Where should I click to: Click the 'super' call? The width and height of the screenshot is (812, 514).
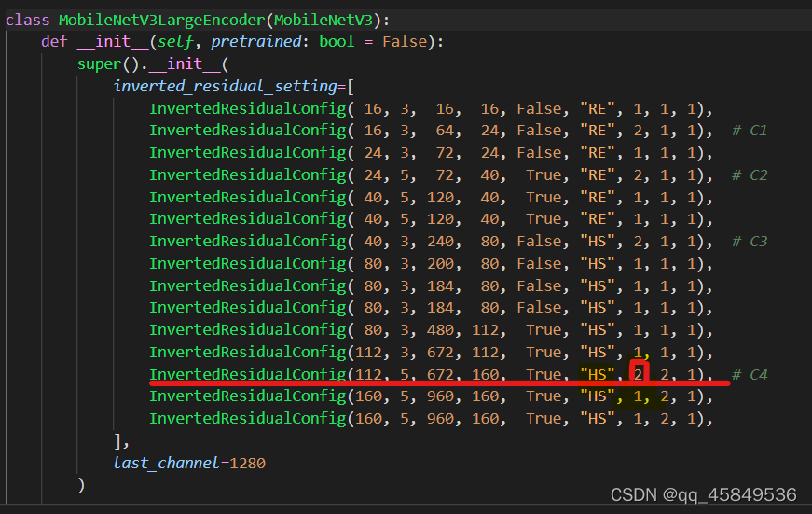(x=99, y=64)
